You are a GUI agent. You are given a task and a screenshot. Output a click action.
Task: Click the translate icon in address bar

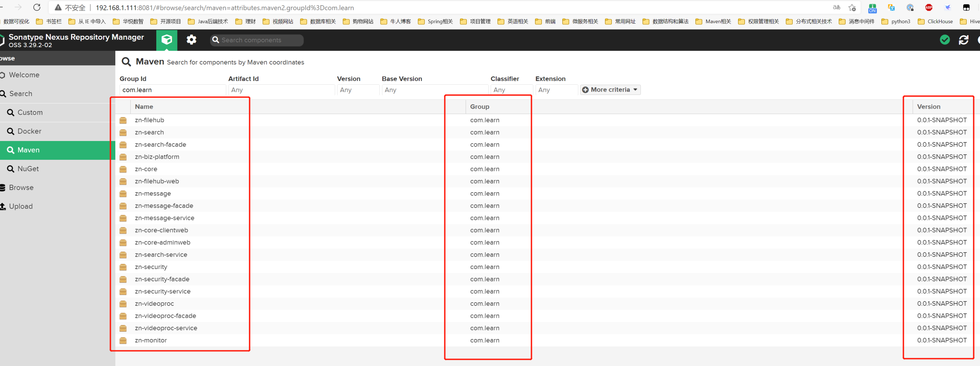[x=837, y=8]
